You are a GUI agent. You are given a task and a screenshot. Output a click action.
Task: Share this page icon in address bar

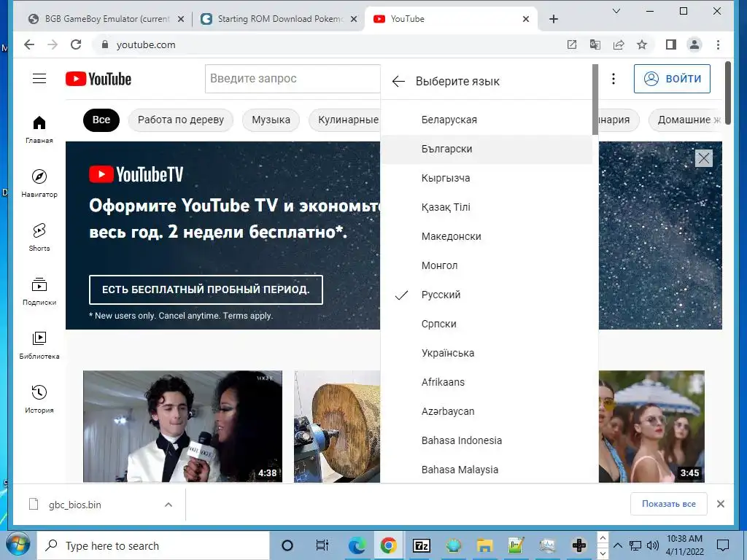619,44
